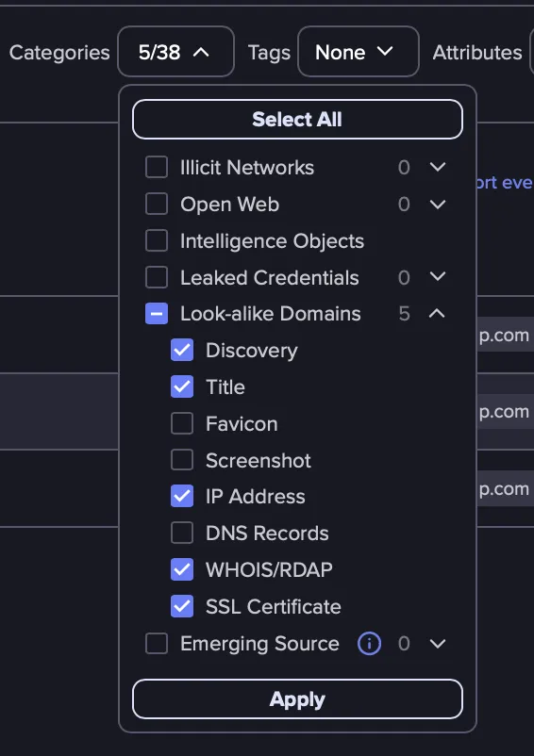Viewport: 534px width, 756px height.
Task: Open the Tags dropdown showing None
Action: coord(359,52)
